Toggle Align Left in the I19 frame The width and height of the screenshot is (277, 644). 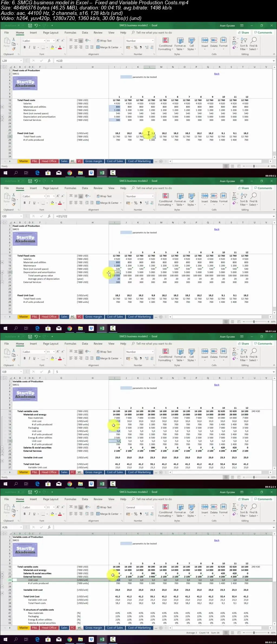tap(71, 358)
